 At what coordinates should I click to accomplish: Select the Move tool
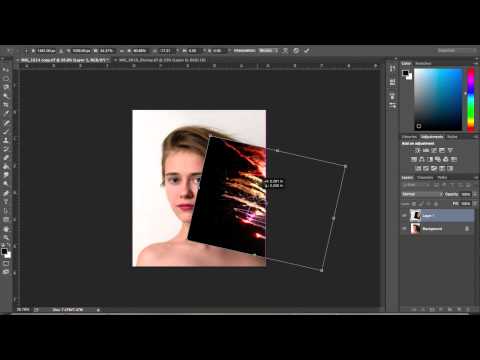coord(6,70)
